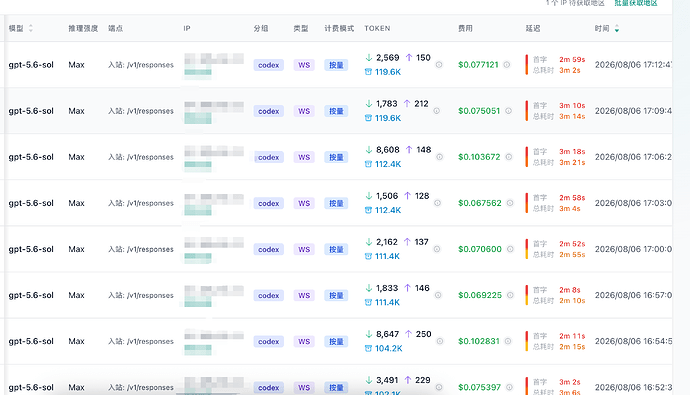Click the first-token latency 2m 59s

pos(572,59)
